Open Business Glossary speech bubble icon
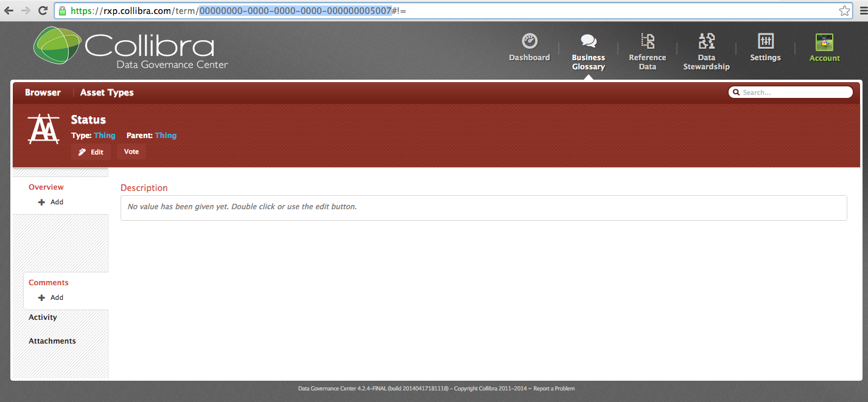Screen dimensions: 868x402 (x=589, y=41)
